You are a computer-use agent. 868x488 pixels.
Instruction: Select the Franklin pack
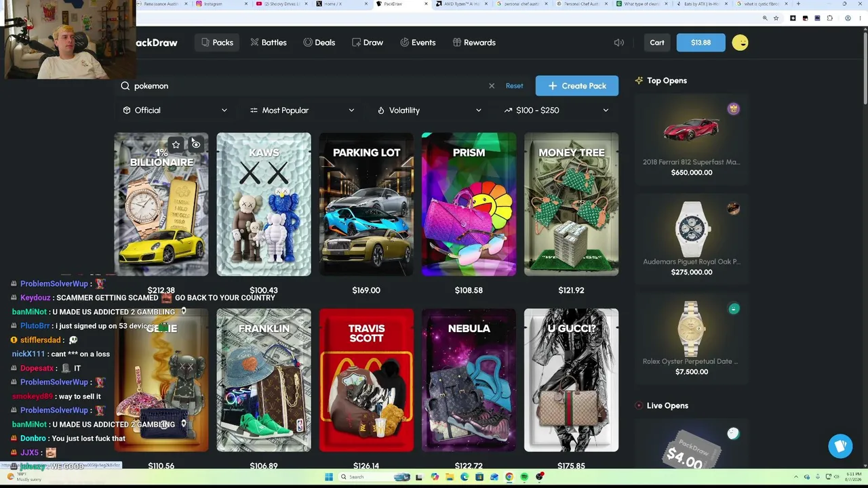point(264,380)
